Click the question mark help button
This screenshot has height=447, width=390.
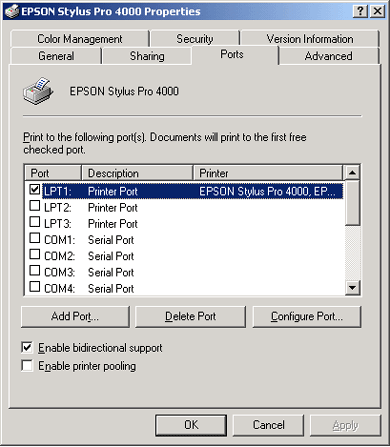point(360,11)
